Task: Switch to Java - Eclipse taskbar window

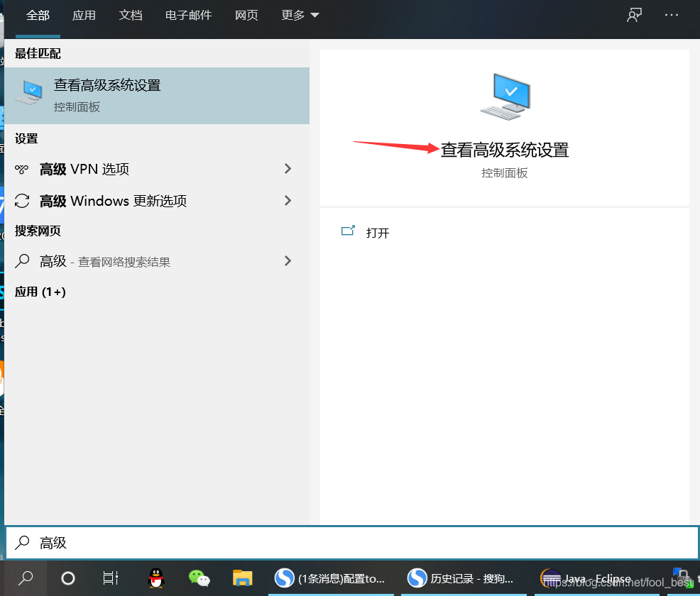Action: 596,578
